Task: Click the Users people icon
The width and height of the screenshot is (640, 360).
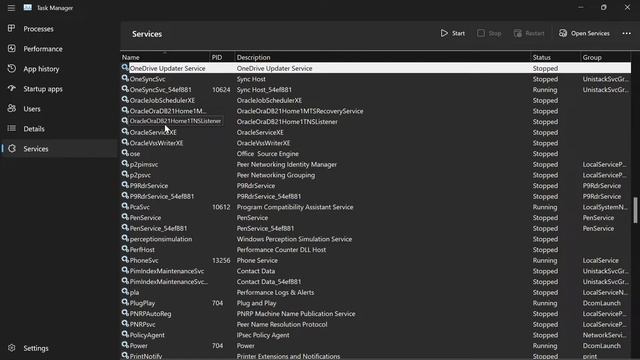Action: [x=11, y=108]
